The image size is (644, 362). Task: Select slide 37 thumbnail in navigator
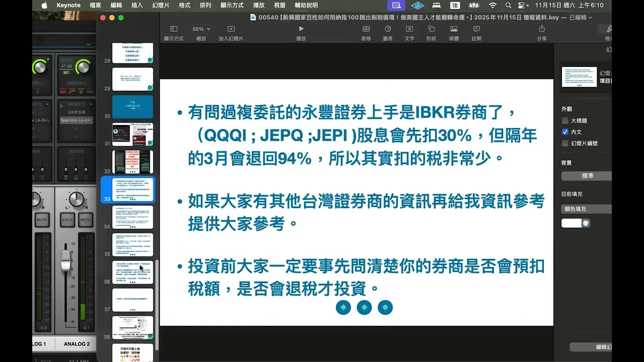133,300
